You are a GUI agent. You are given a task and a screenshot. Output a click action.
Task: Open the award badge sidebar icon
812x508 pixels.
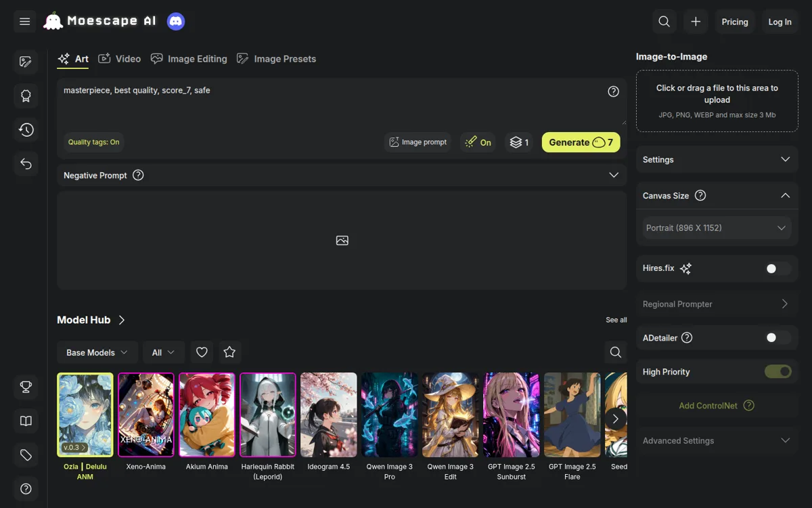pos(26,96)
